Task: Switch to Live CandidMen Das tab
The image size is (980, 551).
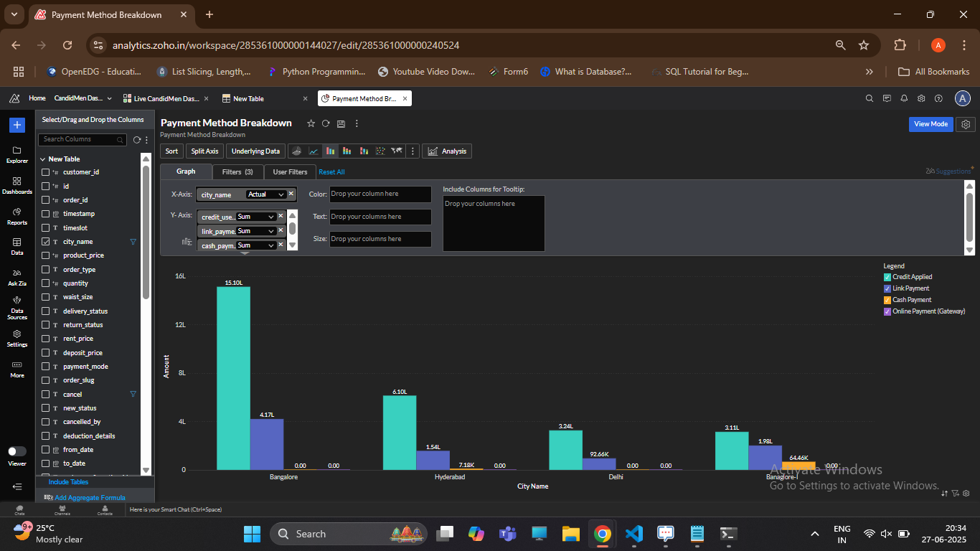Action: click(x=166, y=98)
